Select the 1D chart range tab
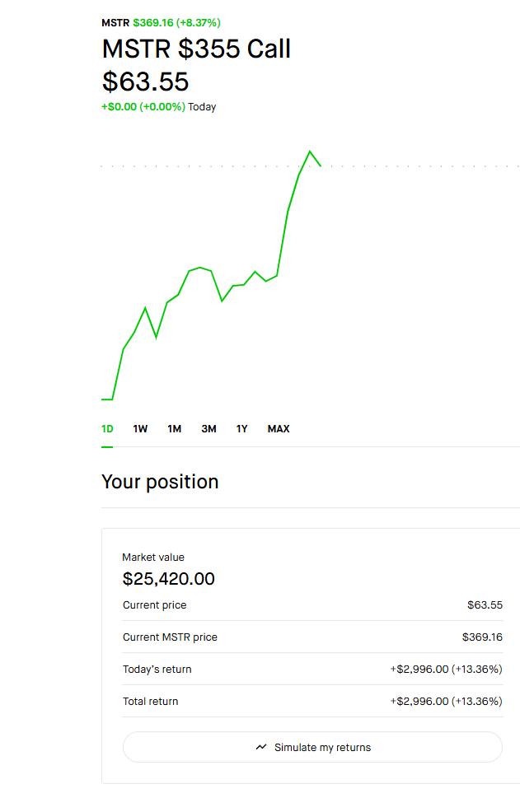This screenshot has width=520, height=812. tap(106, 428)
